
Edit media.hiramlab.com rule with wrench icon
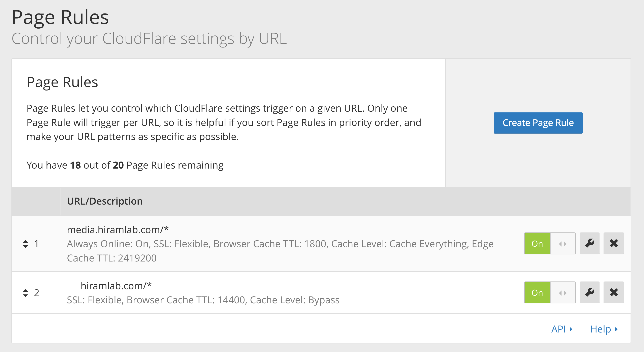589,243
